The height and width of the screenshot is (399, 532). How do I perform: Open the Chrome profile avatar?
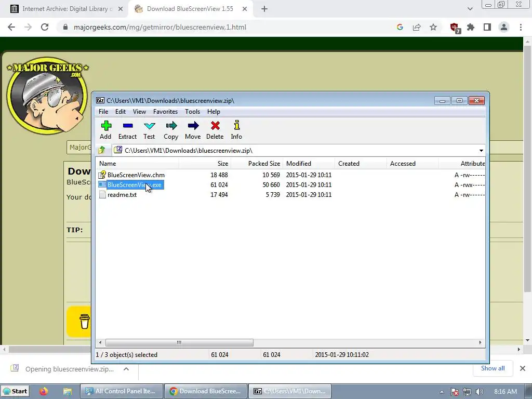[x=504, y=27]
